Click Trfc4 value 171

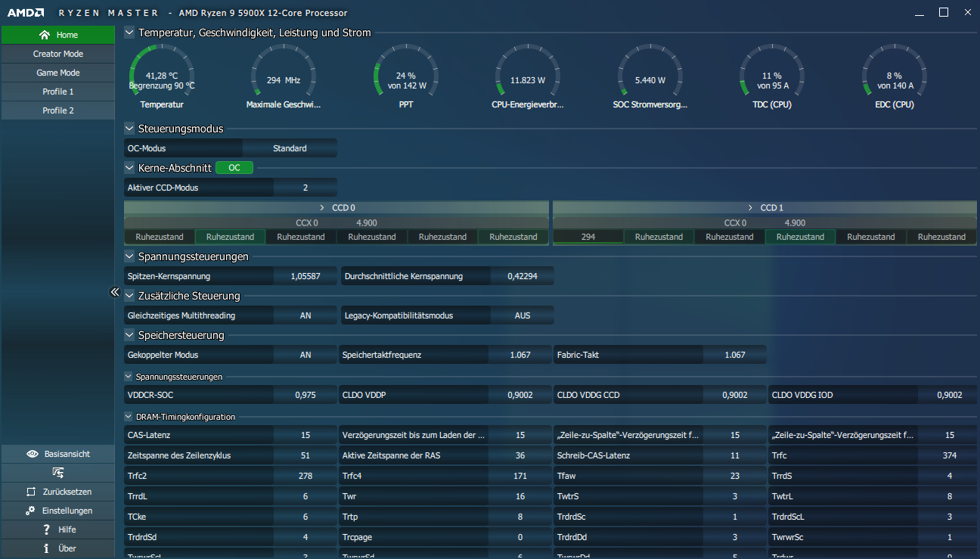tap(520, 476)
